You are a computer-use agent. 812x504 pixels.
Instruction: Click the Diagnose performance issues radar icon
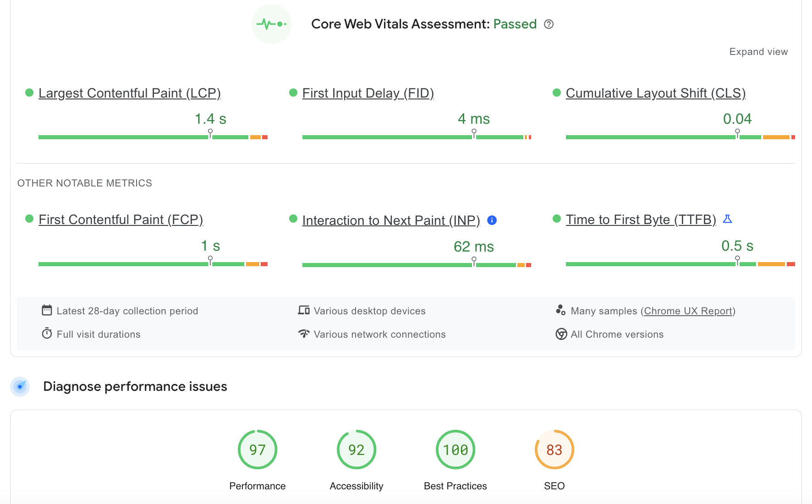pos(20,386)
